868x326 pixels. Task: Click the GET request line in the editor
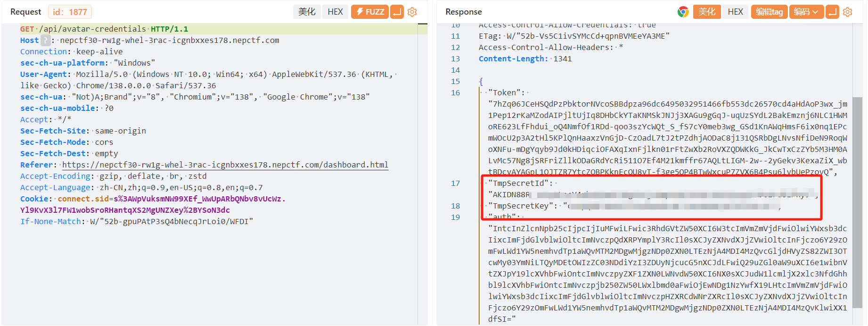[x=104, y=29]
